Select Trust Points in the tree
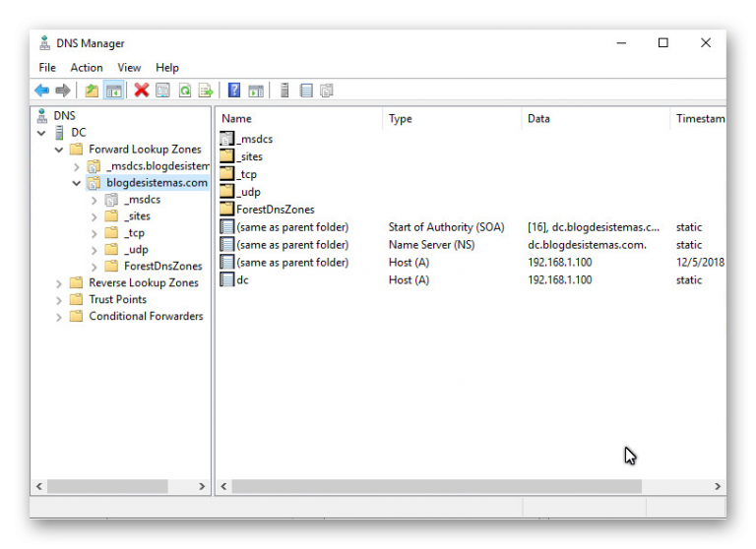 tap(118, 299)
